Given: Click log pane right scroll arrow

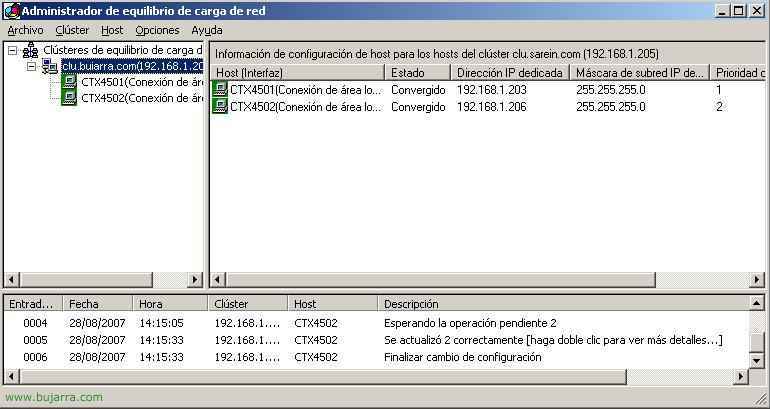Looking at the screenshot, I should [x=741, y=377].
